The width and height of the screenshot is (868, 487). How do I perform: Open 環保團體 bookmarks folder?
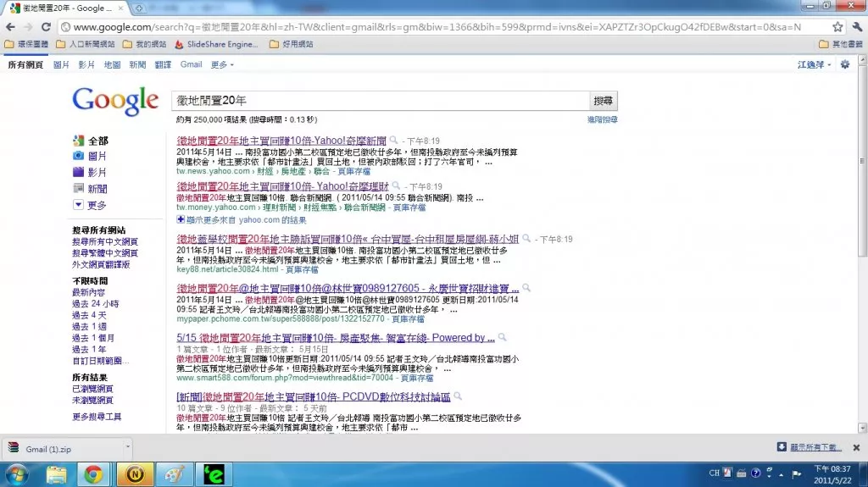pos(26,44)
